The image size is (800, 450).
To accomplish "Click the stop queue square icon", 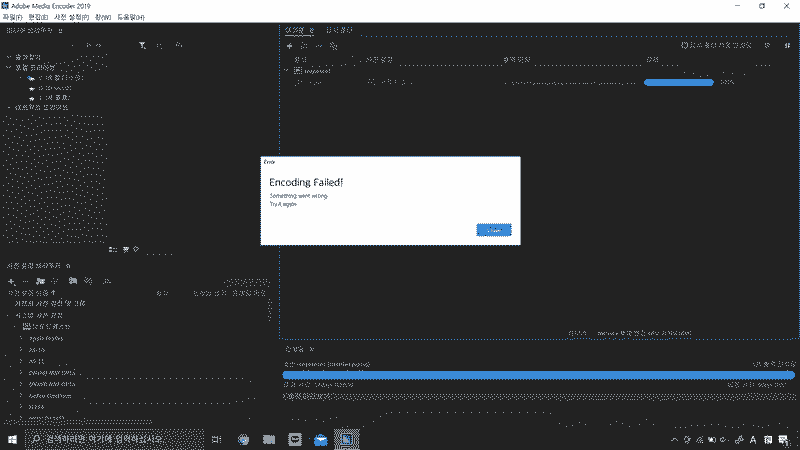I will point(767,45).
